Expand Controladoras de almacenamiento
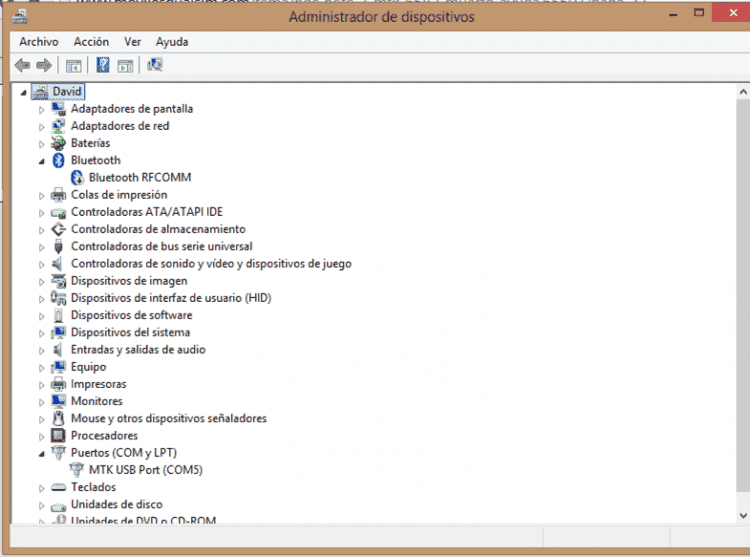 pyautogui.click(x=42, y=230)
